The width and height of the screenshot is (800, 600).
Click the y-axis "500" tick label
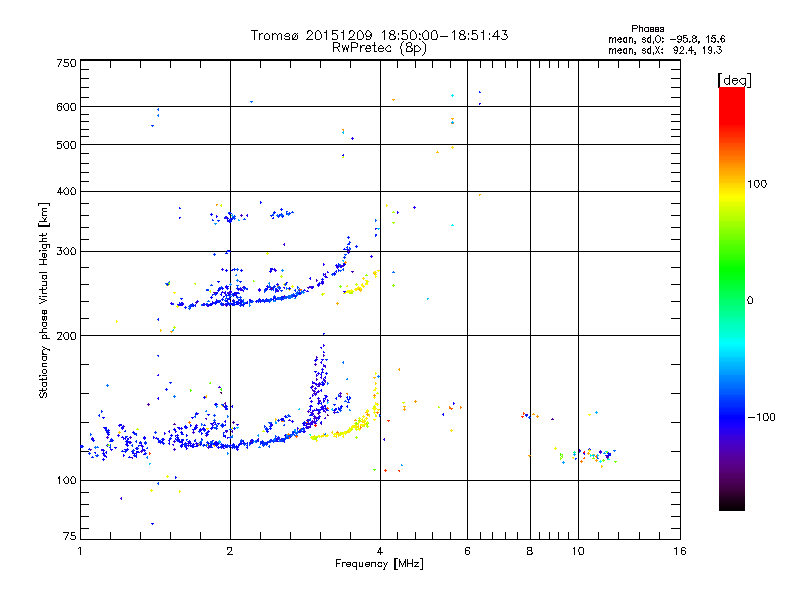[x=66, y=145]
